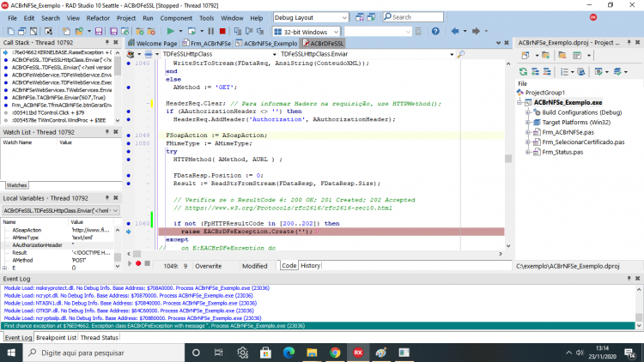The width and height of the screenshot is (644, 362).
Task: Open the TDFeSSLHttpClass.Enviar method dropdown
Action: [x=452, y=54]
